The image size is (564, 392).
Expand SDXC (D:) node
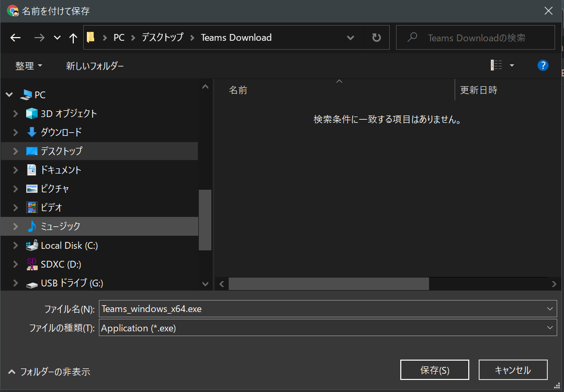16,264
